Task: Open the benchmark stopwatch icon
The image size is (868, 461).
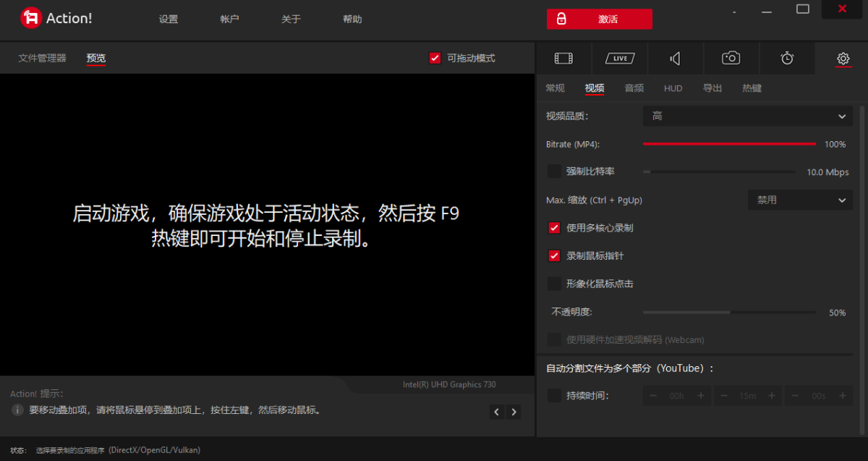Action: (787, 58)
